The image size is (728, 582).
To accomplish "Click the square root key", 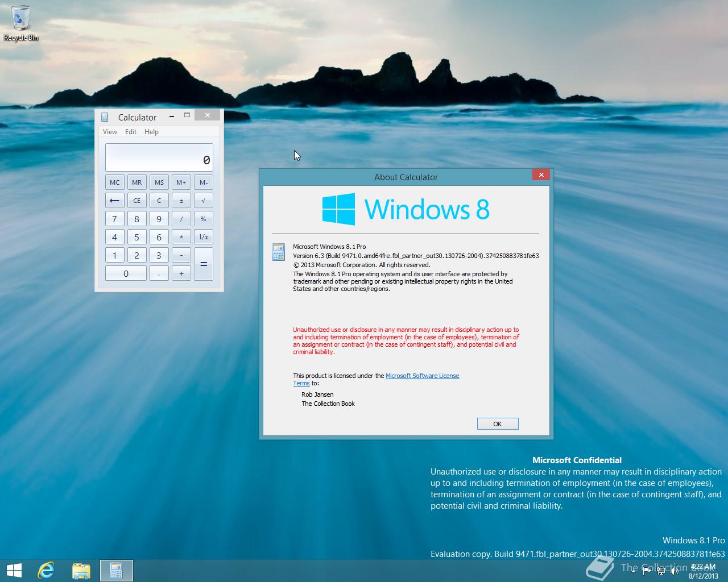I will point(204,201).
